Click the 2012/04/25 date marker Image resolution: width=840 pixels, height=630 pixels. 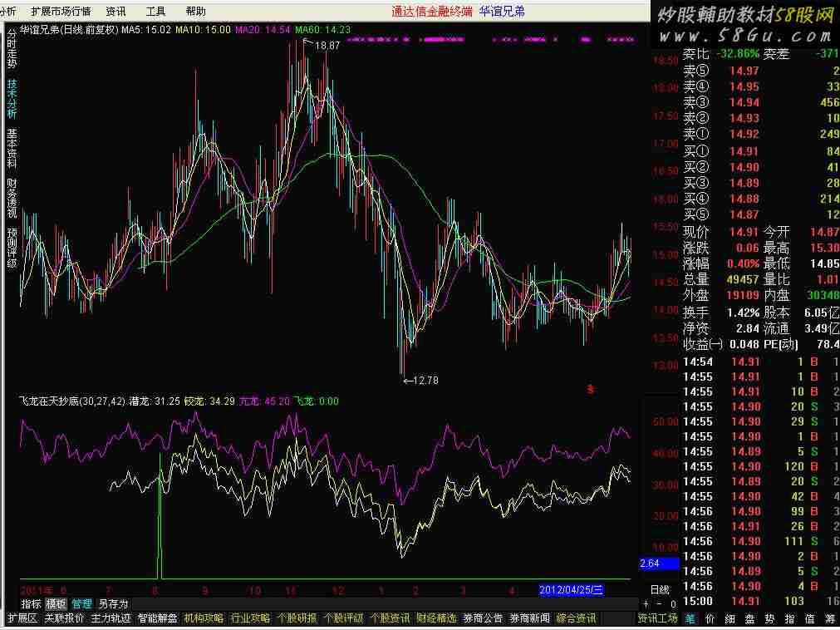click(572, 589)
